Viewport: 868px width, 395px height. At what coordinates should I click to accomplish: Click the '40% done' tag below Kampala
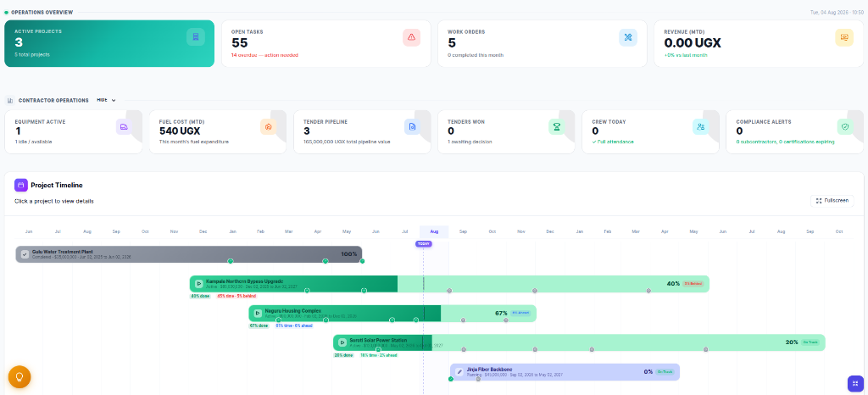click(x=200, y=296)
